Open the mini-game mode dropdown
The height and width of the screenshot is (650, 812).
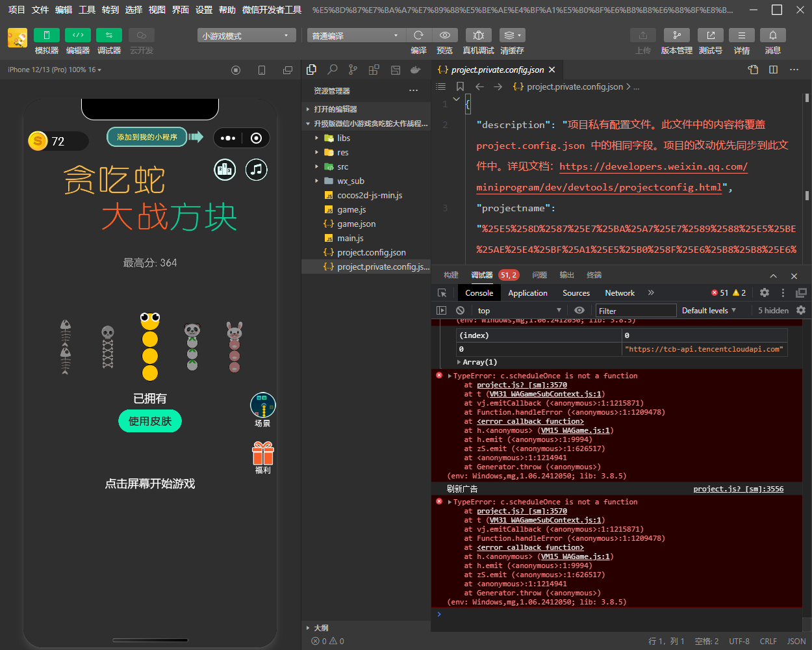click(246, 36)
